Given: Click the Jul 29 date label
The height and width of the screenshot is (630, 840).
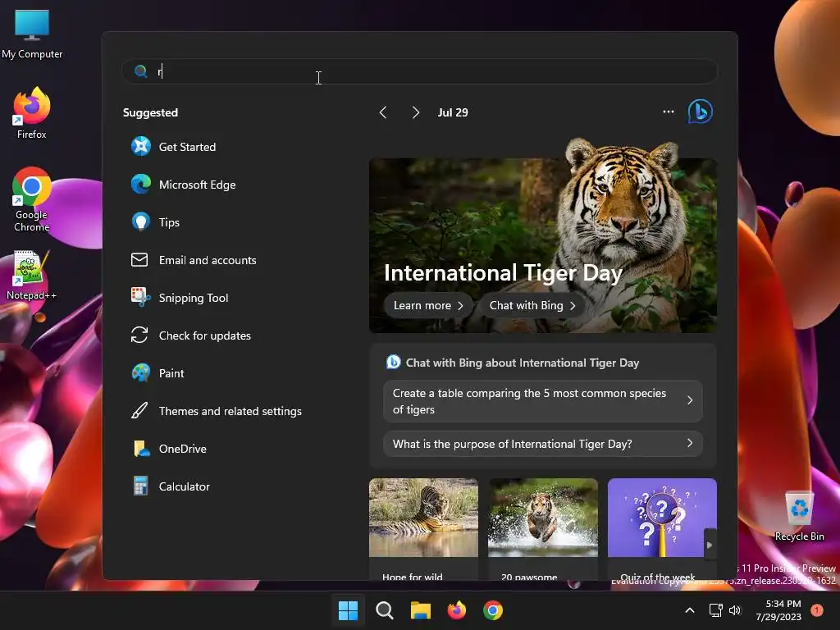Looking at the screenshot, I should click(453, 112).
